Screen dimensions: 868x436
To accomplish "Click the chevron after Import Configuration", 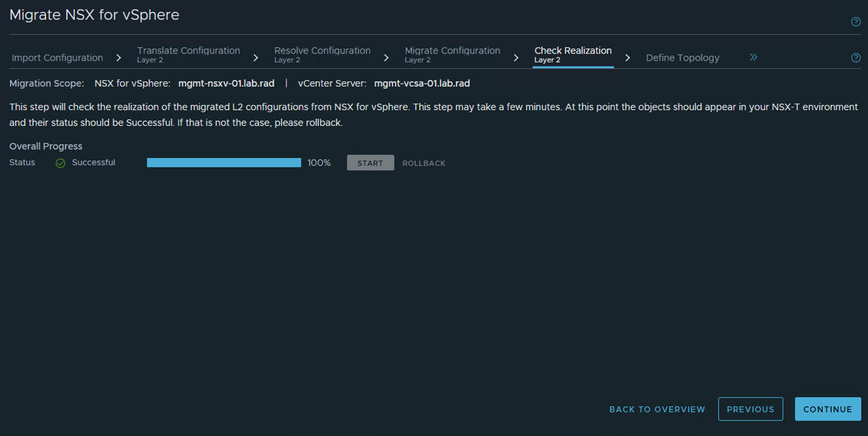I will click(x=118, y=58).
